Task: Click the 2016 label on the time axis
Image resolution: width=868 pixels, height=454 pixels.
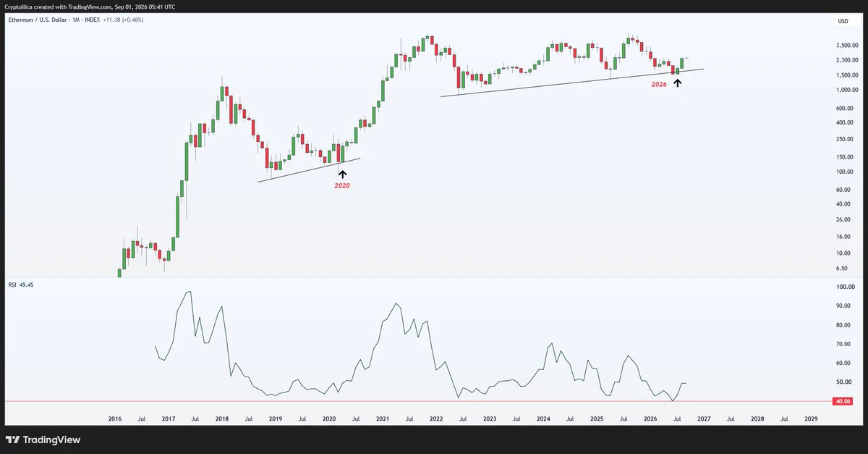Action: [115, 419]
